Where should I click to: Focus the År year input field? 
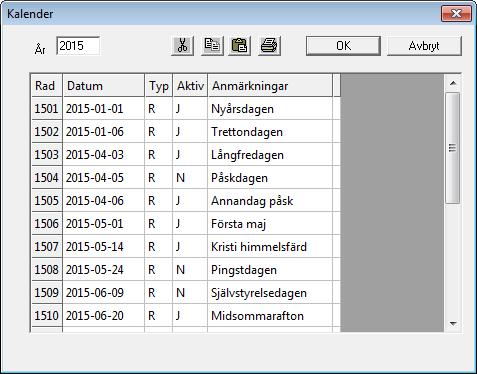tap(78, 46)
